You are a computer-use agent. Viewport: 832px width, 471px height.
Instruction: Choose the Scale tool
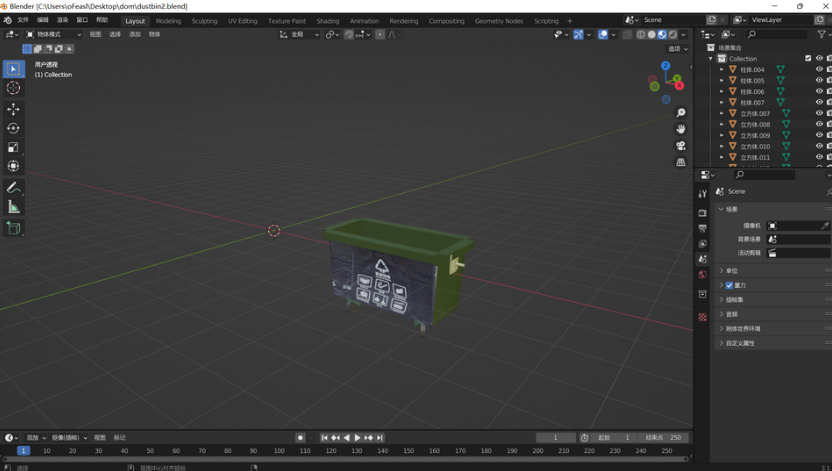coord(13,147)
